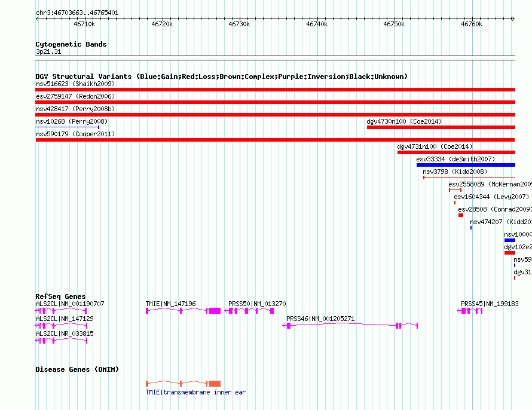
Task: Click the PRSS45|NM_199183 gene label
Action: coord(490,304)
